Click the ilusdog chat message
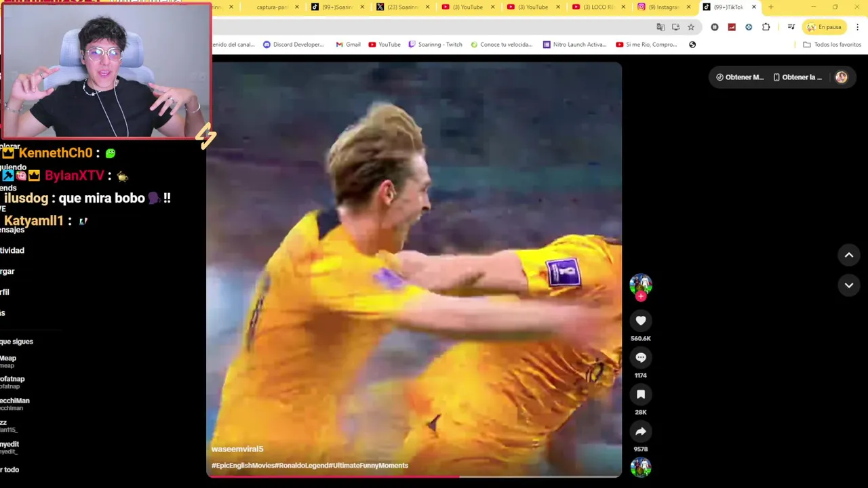 [87, 198]
